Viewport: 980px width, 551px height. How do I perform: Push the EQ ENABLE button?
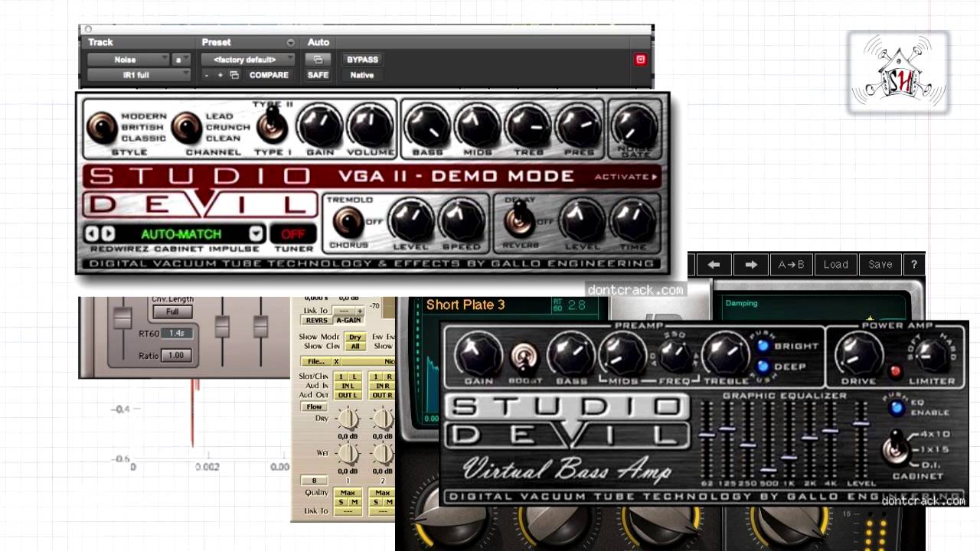(x=896, y=408)
